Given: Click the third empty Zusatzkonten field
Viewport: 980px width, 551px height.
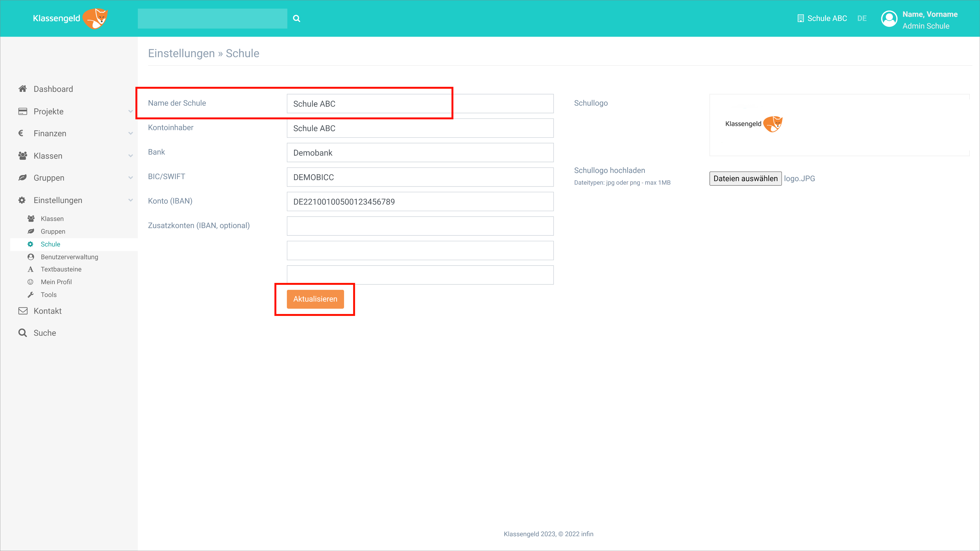Looking at the screenshot, I should [x=420, y=275].
